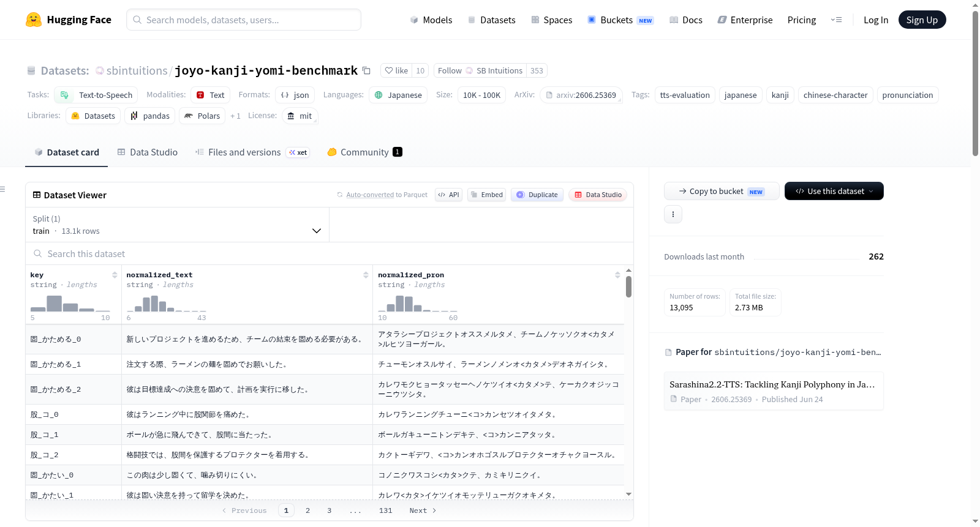This screenshot has width=980, height=527.
Task: Expand the +1 more libraries
Action: 235,116
